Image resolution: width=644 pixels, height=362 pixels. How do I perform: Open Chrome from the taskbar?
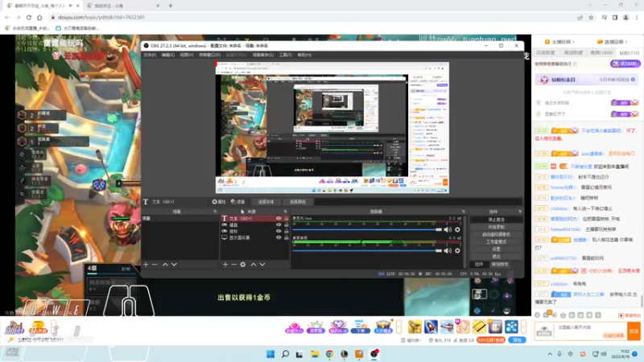tap(329, 354)
